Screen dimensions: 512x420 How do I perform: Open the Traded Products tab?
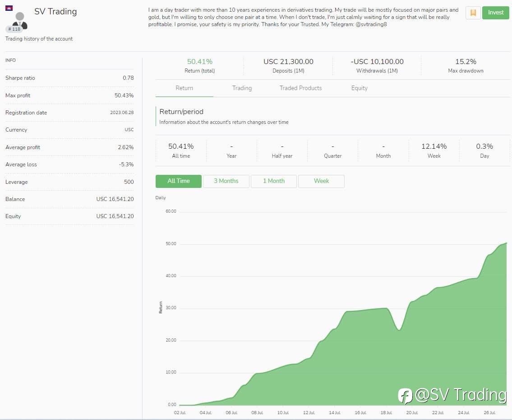300,88
